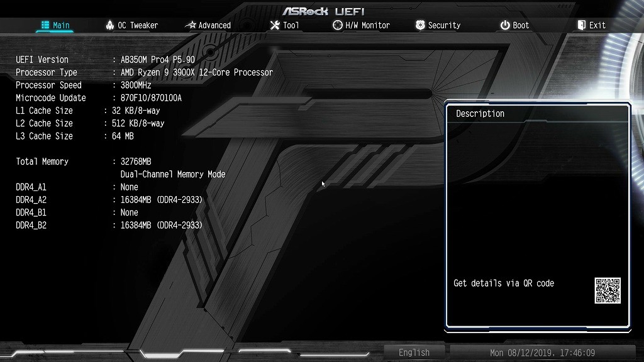This screenshot has width=644, height=362.
Task: Click the '870F10/870100A' value
Action: click(151, 97)
